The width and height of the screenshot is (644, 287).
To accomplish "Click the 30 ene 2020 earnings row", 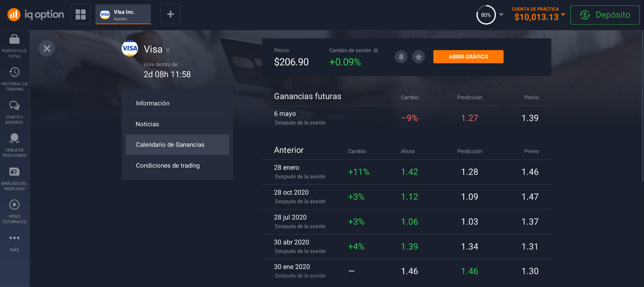I will (x=406, y=271).
